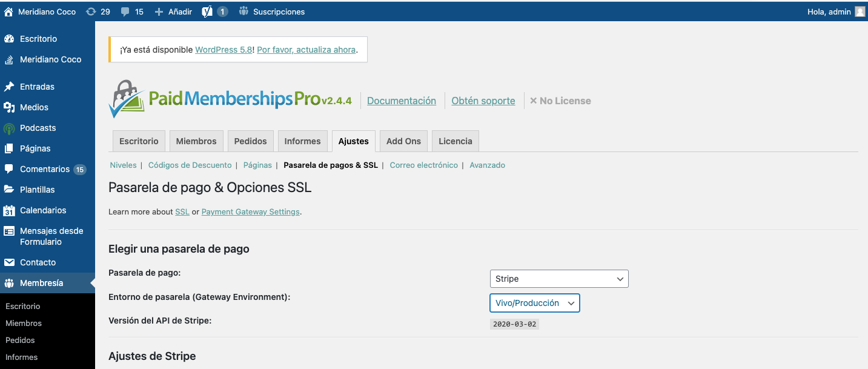
Task: Click the Plantillas folder icon
Action: [9, 190]
